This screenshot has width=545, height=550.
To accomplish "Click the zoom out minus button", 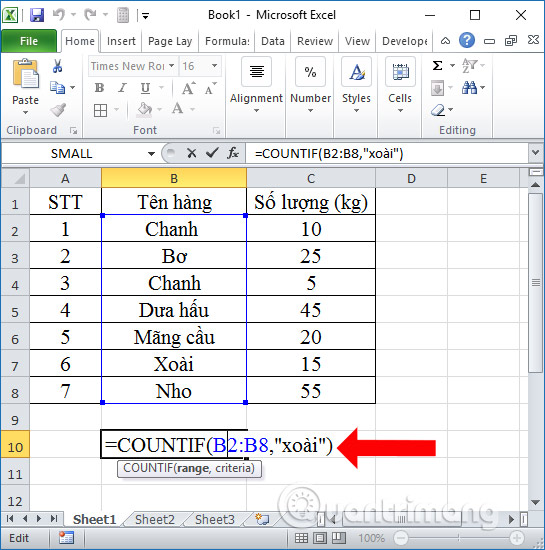I will click(x=401, y=538).
